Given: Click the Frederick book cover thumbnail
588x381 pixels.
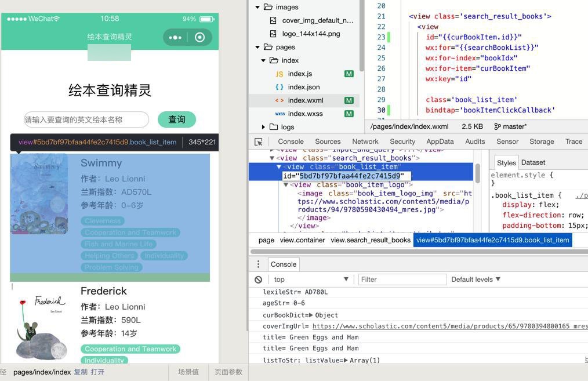Looking at the screenshot, I should [41, 328].
